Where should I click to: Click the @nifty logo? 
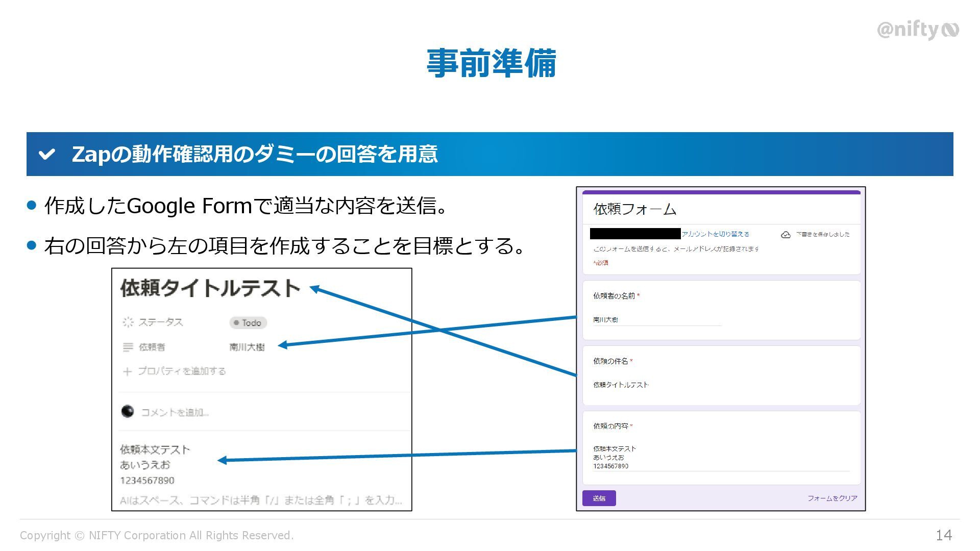pos(917,30)
